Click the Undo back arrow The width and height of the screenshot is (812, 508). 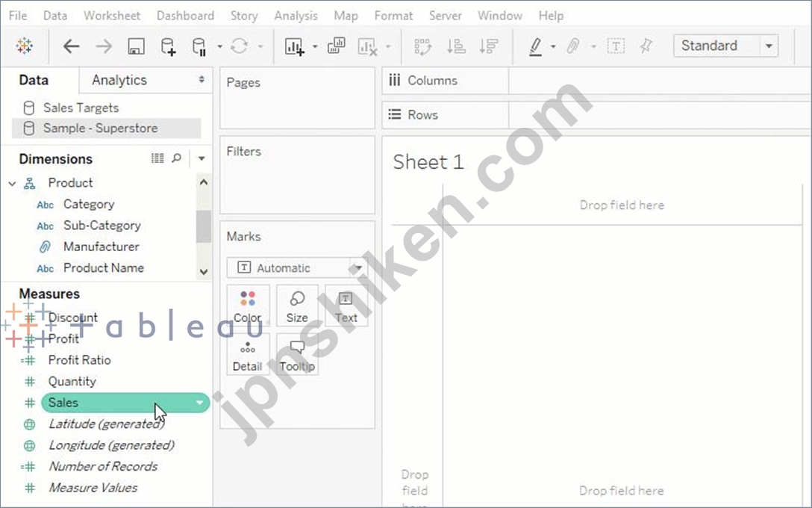[x=71, y=46]
